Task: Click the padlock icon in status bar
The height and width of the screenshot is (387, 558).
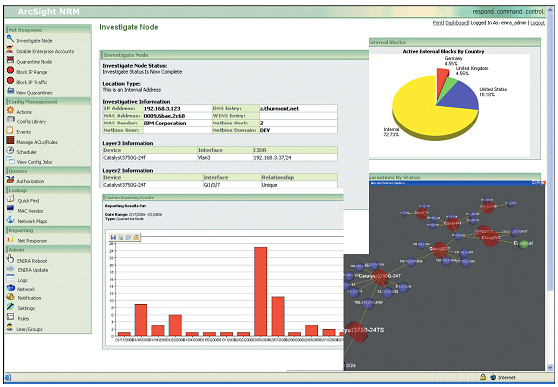Action: [x=483, y=377]
